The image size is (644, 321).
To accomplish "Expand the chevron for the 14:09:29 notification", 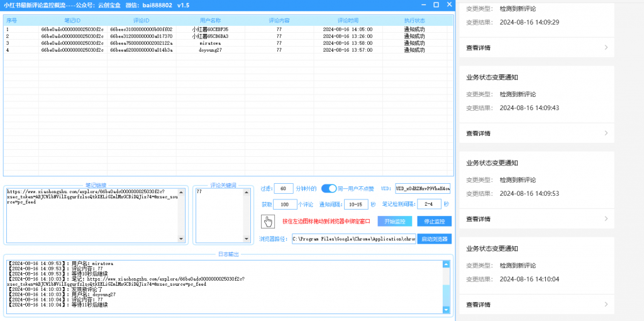I will tap(606, 47).
